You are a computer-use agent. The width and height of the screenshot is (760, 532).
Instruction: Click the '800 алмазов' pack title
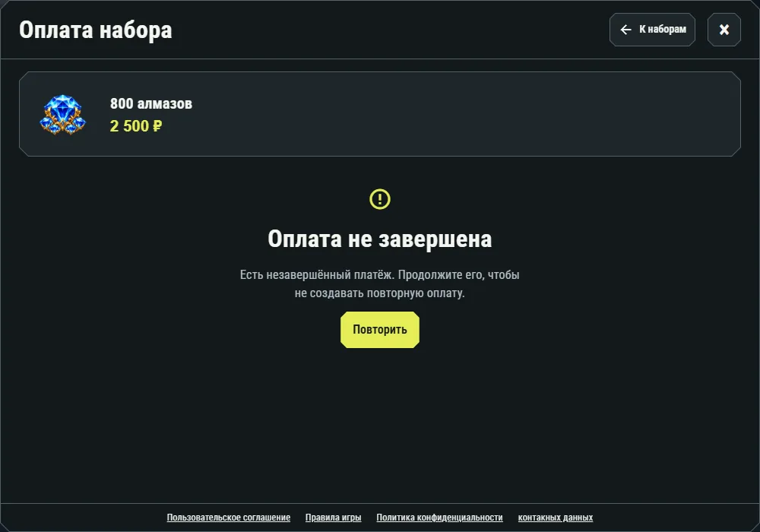tap(150, 103)
